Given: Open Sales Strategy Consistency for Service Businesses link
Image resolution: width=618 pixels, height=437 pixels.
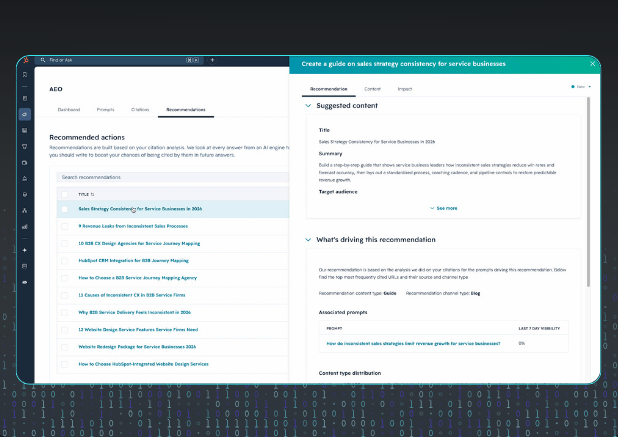Looking at the screenshot, I should pyautogui.click(x=140, y=209).
